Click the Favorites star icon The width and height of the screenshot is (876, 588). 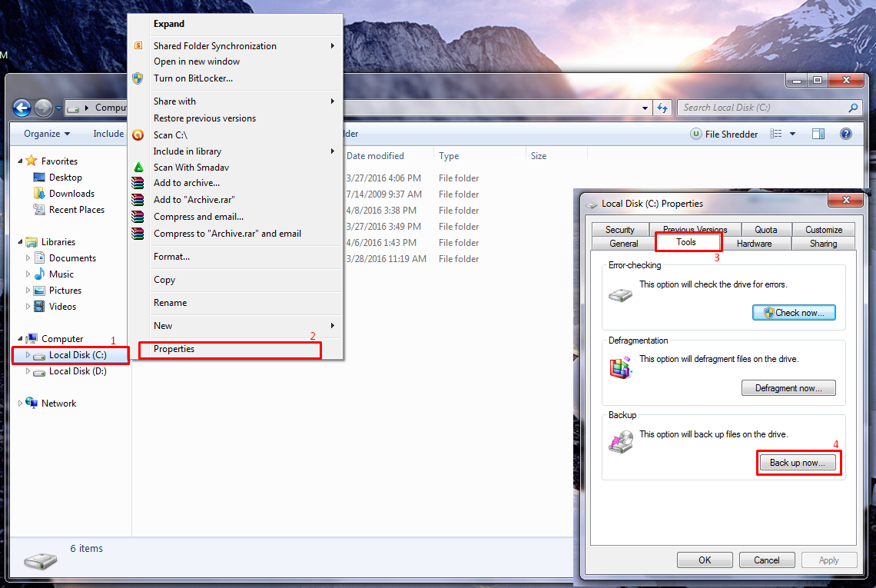pos(32,161)
